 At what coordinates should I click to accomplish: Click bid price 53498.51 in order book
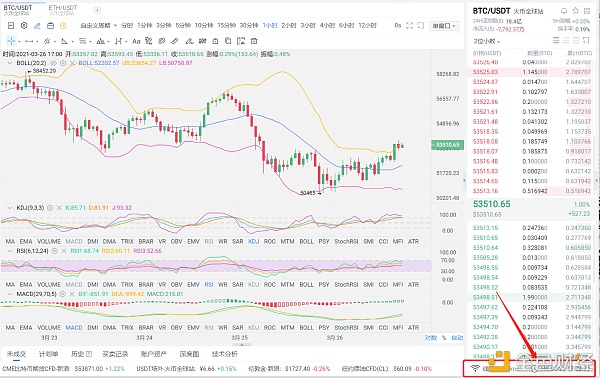485,297
